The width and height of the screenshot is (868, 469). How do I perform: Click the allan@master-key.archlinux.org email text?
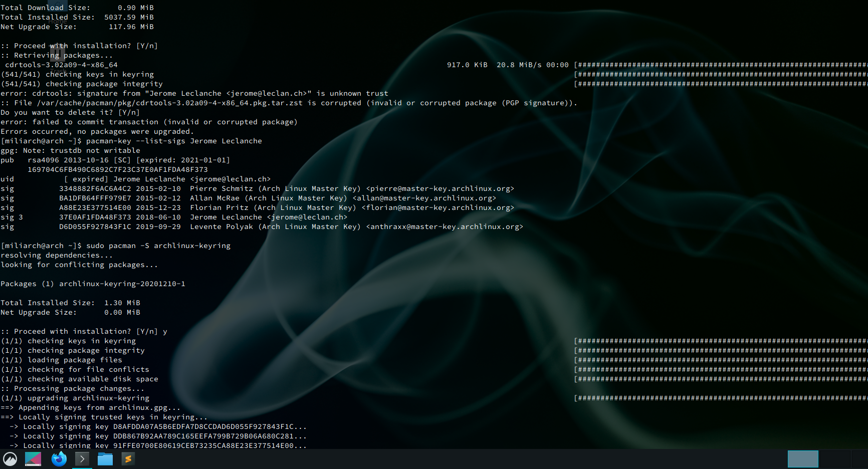(x=424, y=198)
